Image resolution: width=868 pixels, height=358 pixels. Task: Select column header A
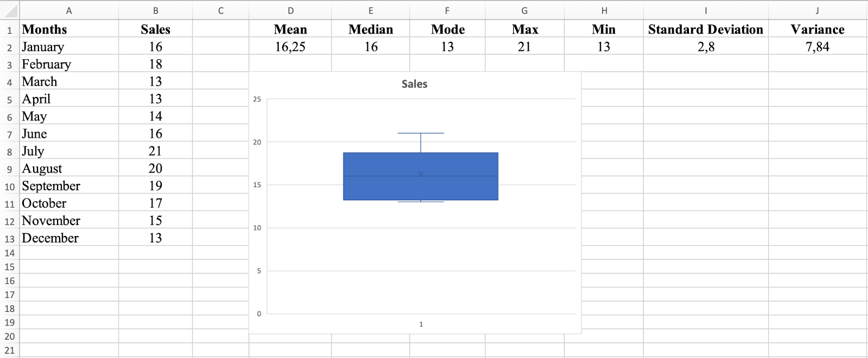(69, 10)
